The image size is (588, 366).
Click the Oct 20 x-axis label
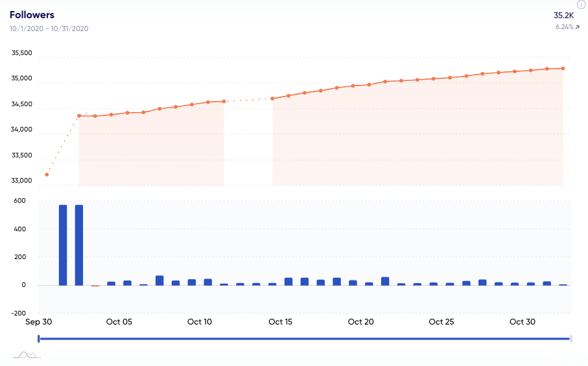click(x=360, y=322)
